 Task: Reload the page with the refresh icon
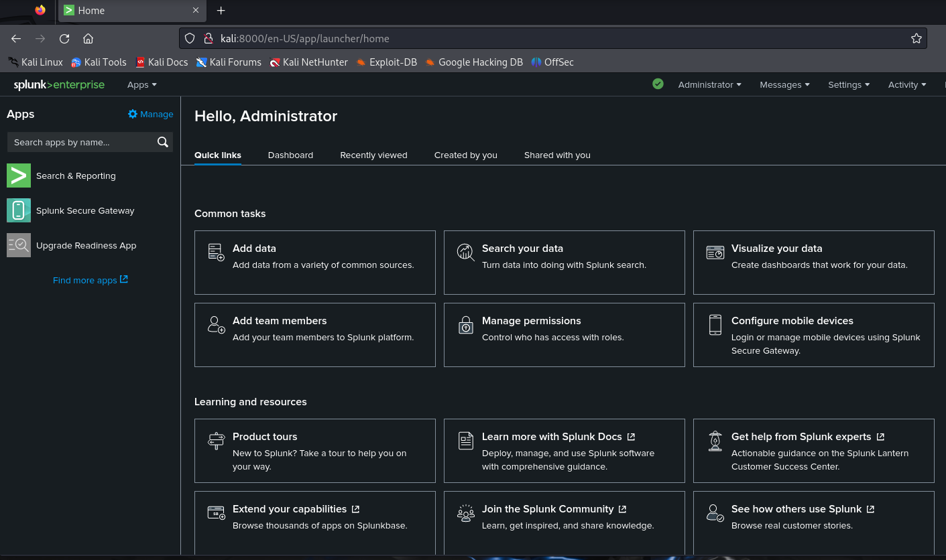coord(64,39)
